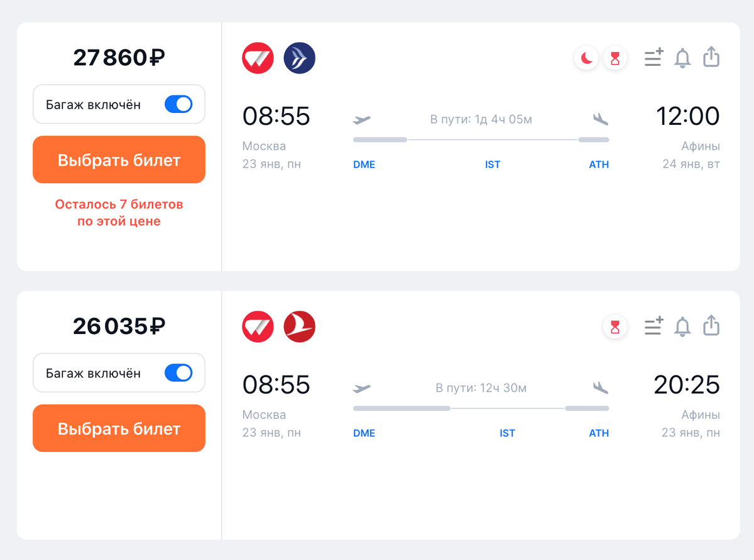Screen dimensions: 754x560
Task: Toggle «Багаж включён» switch on 27 860₽ ticket
Action: tap(178, 104)
